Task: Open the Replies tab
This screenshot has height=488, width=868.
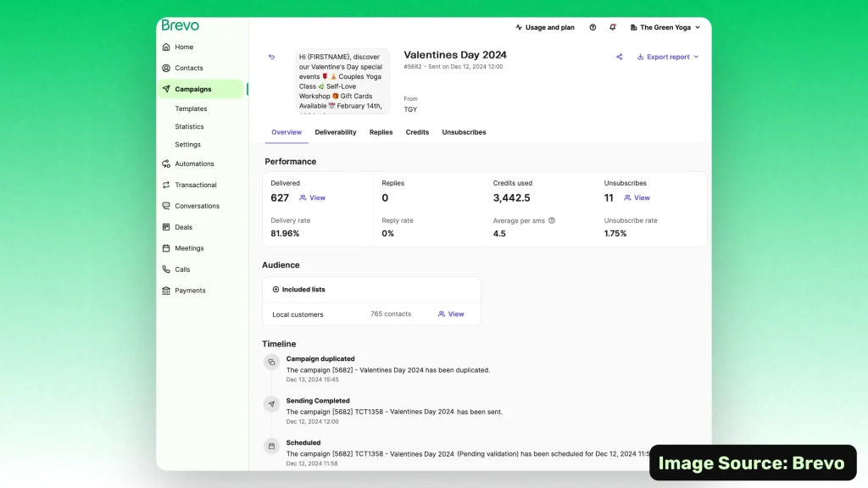Action: (x=381, y=132)
